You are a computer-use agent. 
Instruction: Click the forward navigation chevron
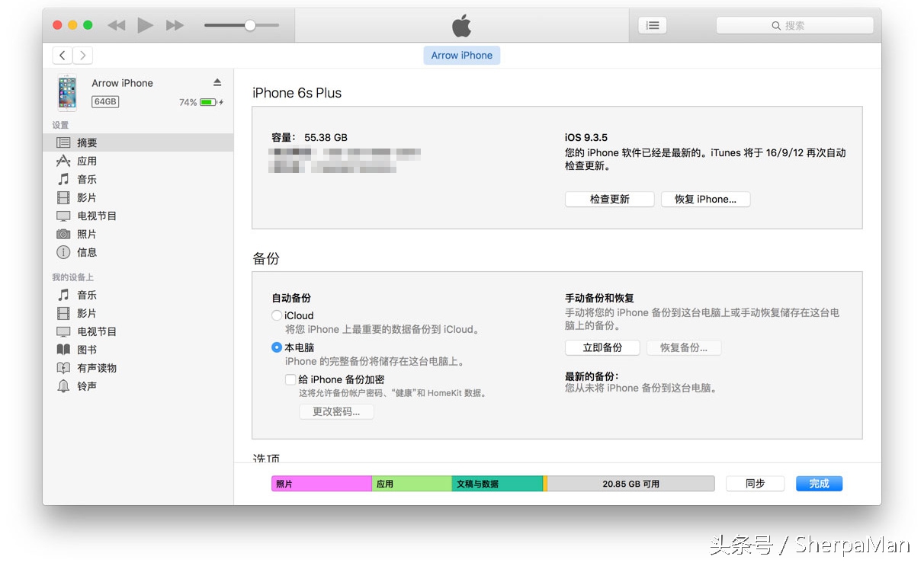pyautogui.click(x=82, y=55)
